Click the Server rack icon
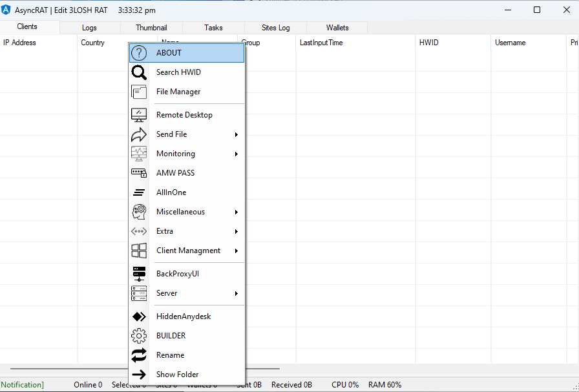Screen dimensions: 579x392 click(x=139, y=293)
